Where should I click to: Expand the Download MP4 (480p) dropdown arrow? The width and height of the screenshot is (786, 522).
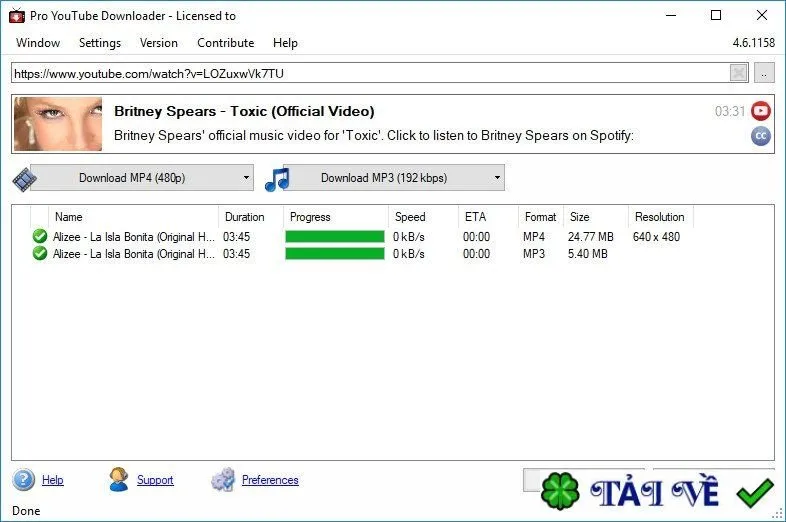pos(246,178)
